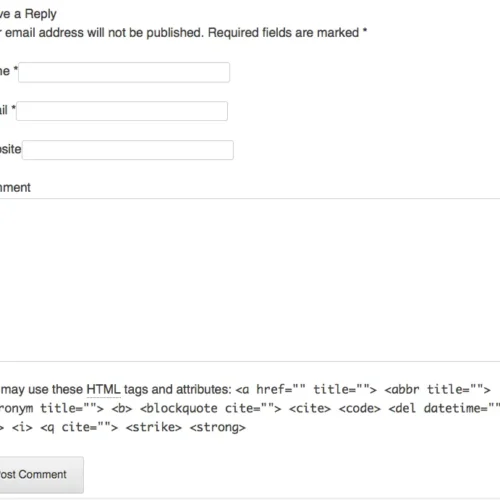Viewport: 500px width, 500px height.
Task: Click the <i> tag text
Action: (22, 427)
